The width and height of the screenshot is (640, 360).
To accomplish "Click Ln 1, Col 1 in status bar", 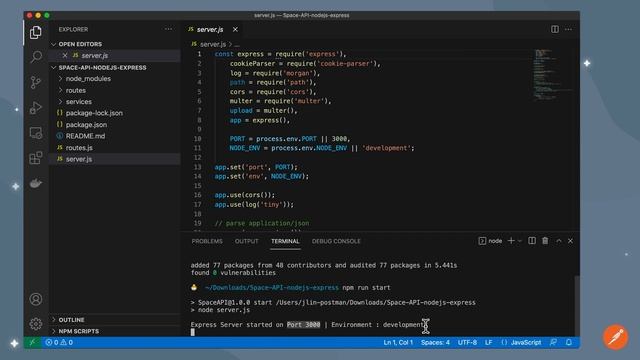I will [x=398, y=342].
